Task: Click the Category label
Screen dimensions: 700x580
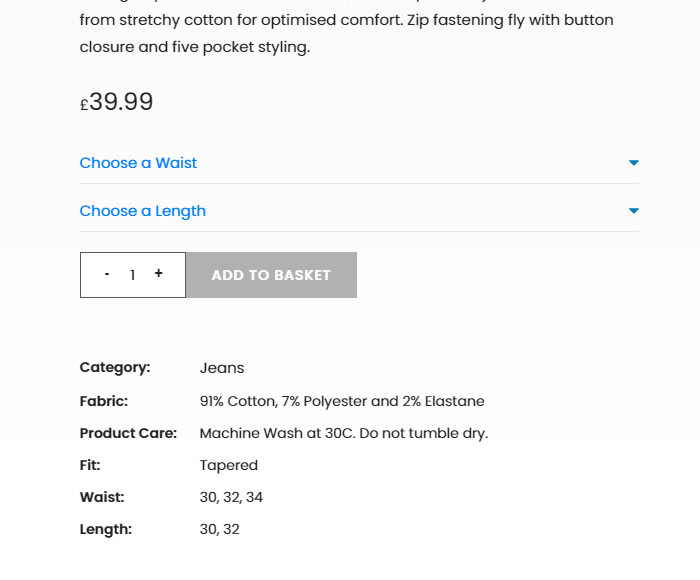Action: click(115, 368)
